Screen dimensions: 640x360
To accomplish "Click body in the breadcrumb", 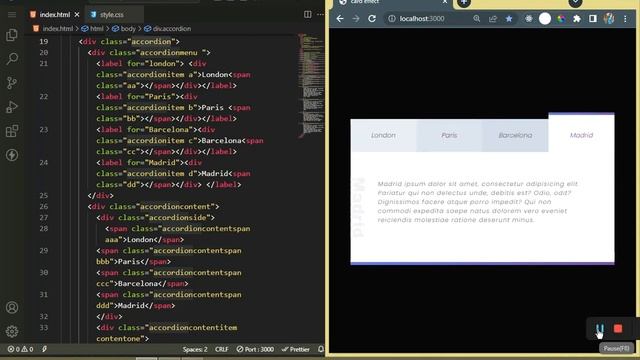I will (128, 29).
